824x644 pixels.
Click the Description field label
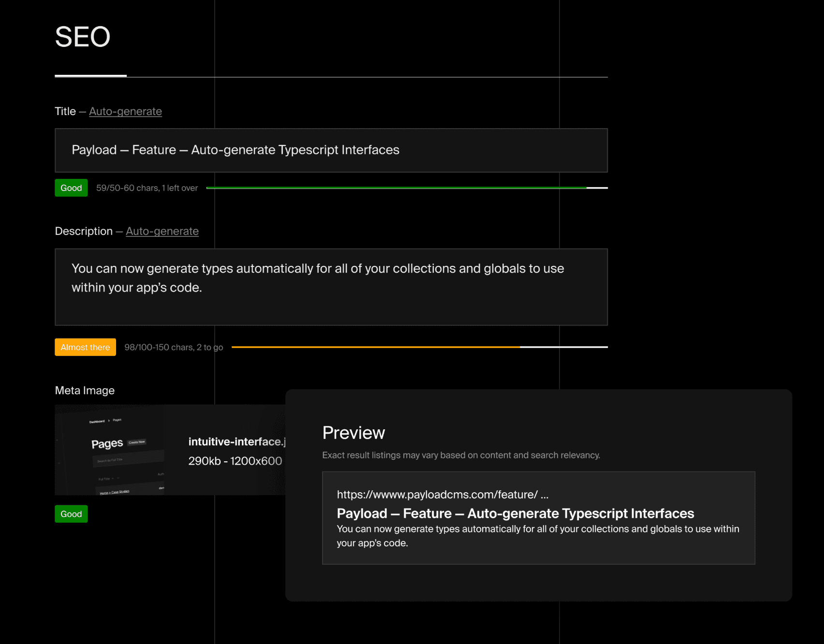click(x=84, y=231)
